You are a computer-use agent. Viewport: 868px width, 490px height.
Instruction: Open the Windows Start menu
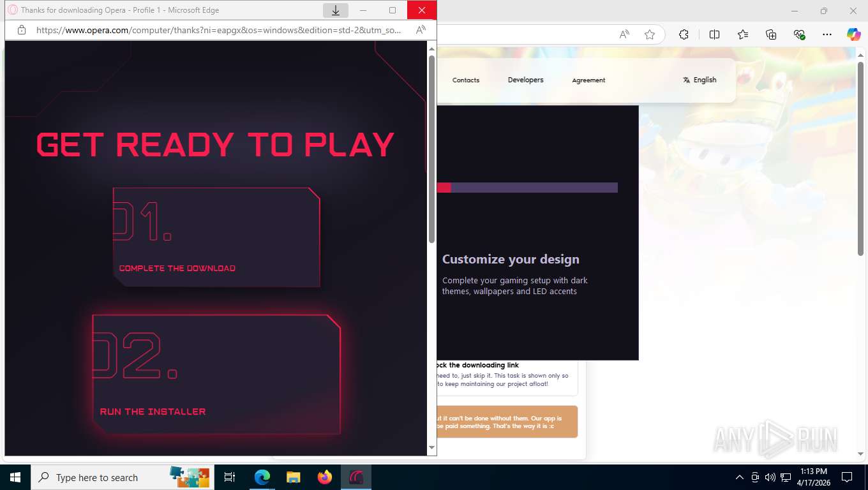(x=15, y=477)
